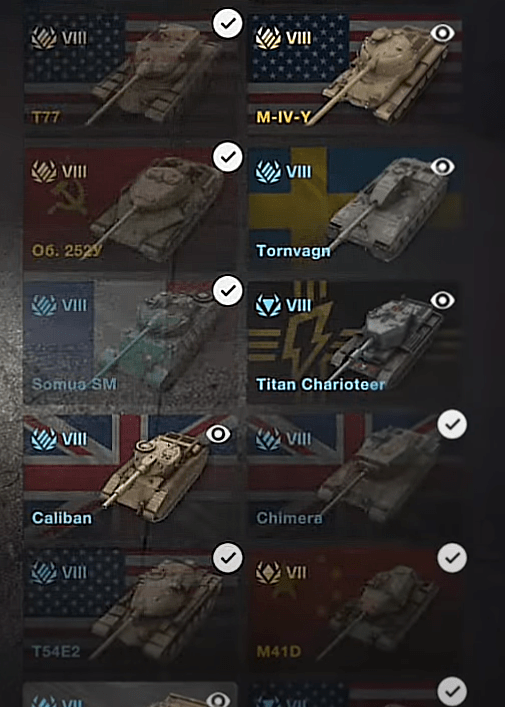
Task: Click the heavy tank class icon on T77
Action: tap(44, 38)
